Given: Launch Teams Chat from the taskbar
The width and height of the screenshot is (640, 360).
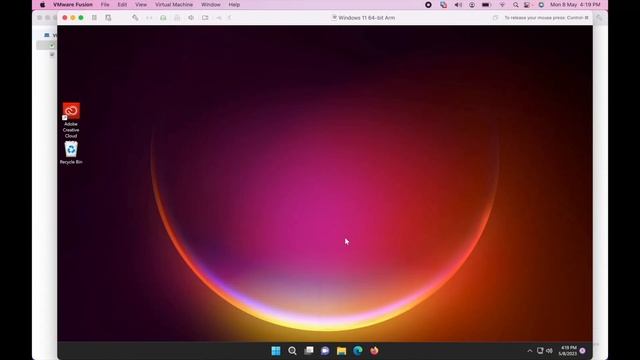Looking at the screenshot, I should coord(325,351).
